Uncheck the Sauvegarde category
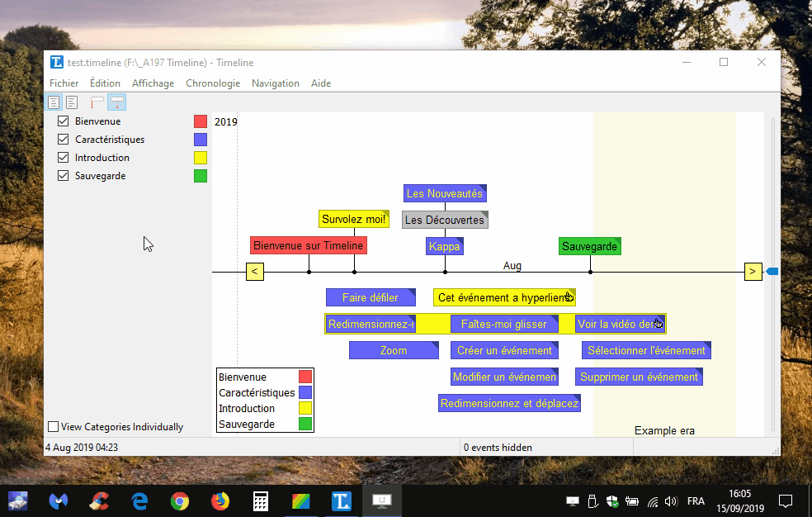Screen dimensions: 812x517 [64, 176]
